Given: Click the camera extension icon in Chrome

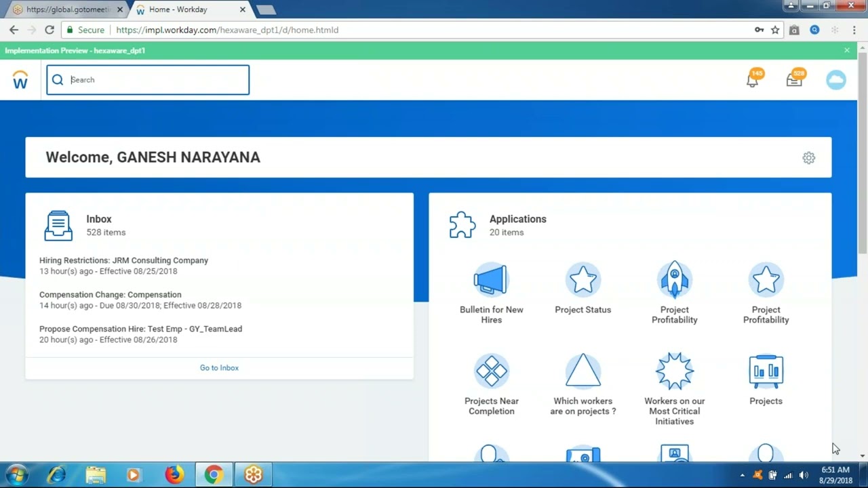Looking at the screenshot, I should (794, 30).
